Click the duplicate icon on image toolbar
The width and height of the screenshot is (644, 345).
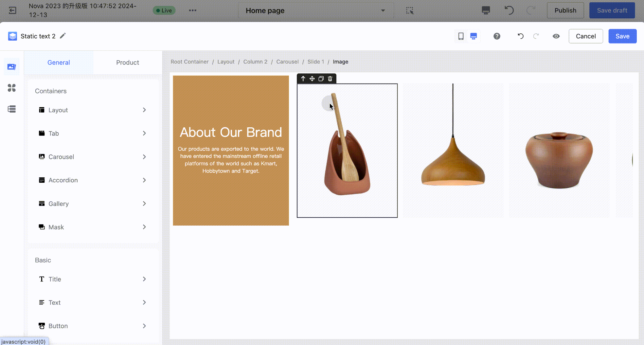(x=321, y=79)
